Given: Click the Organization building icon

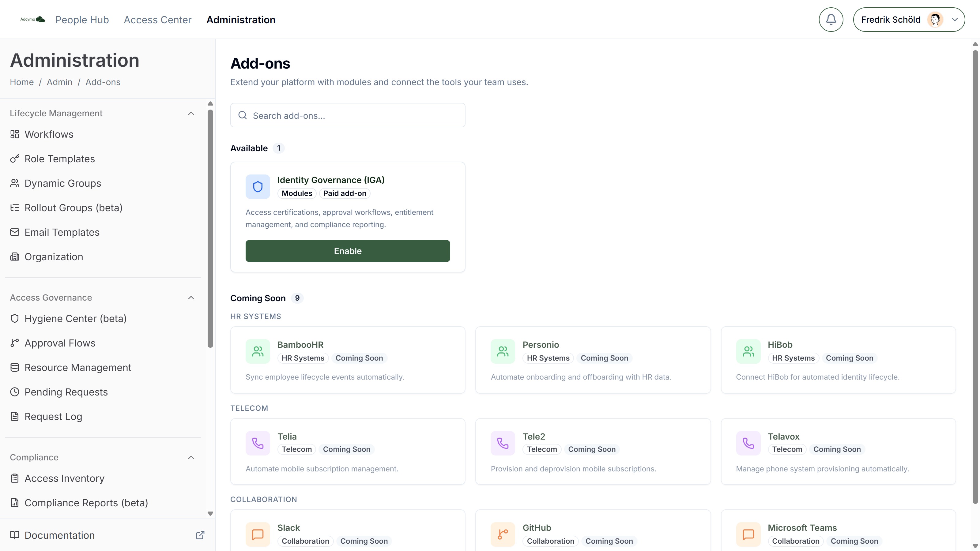Looking at the screenshot, I should pyautogui.click(x=14, y=257).
